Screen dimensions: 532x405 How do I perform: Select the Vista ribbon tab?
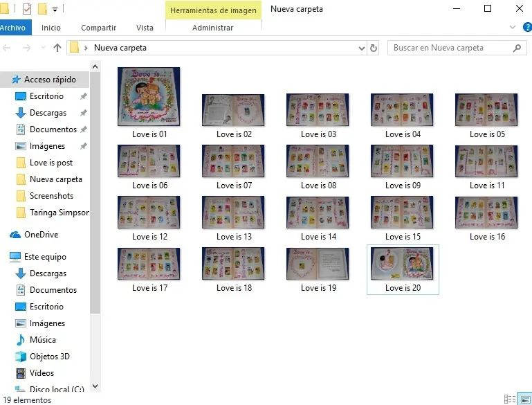click(145, 28)
